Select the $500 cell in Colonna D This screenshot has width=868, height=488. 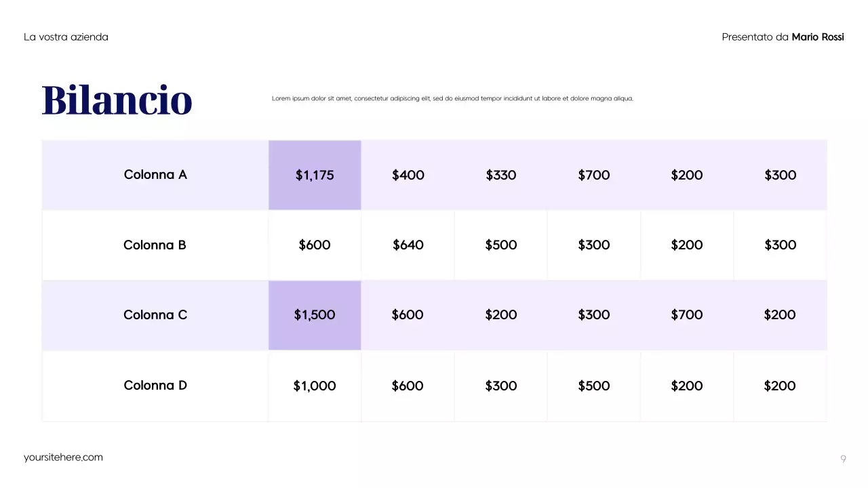pos(594,386)
